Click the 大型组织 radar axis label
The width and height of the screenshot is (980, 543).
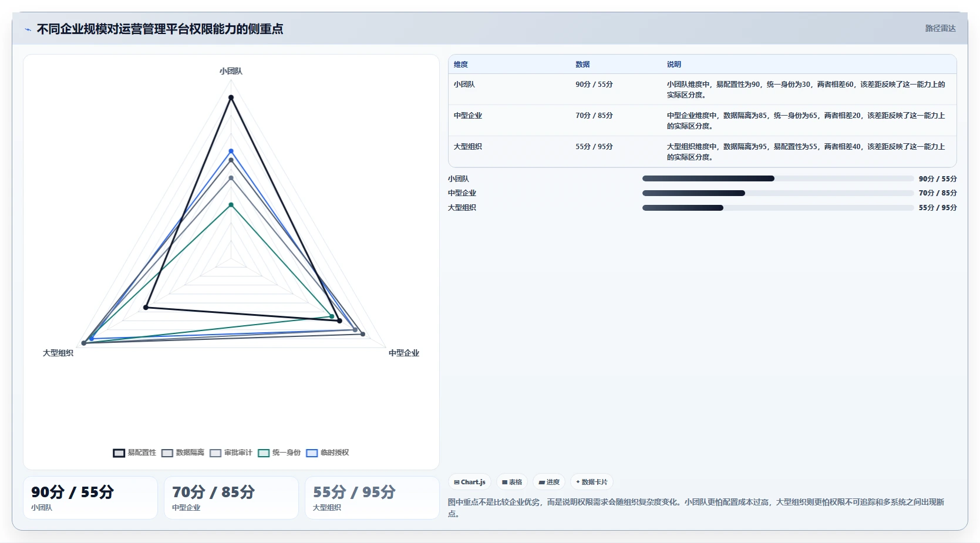tap(58, 353)
